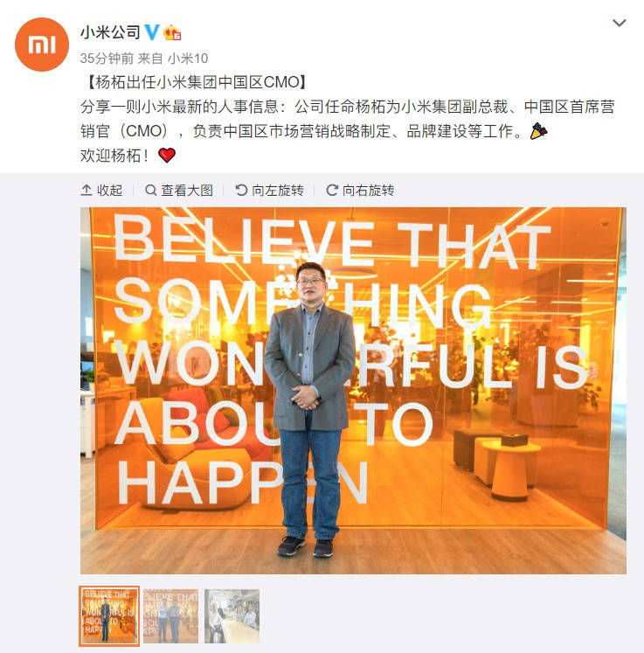Select the second thumbnail with two people
644x653 pixels.
pos(170,616)
